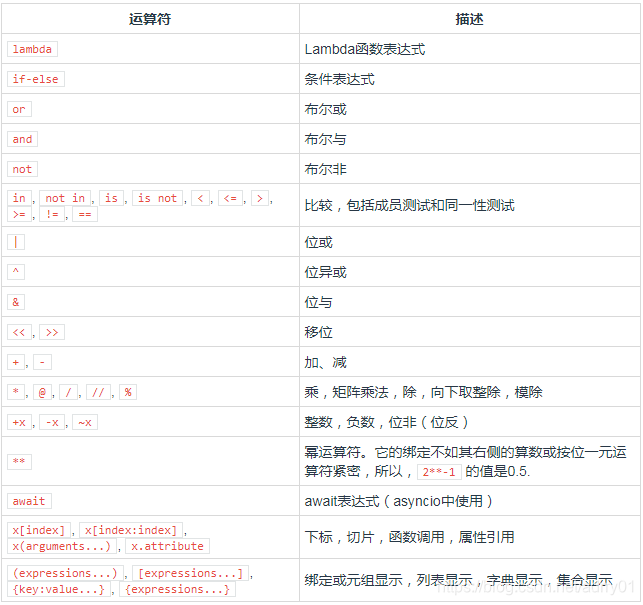Click the '2**-1' example code tag

(x=439, y=472)
